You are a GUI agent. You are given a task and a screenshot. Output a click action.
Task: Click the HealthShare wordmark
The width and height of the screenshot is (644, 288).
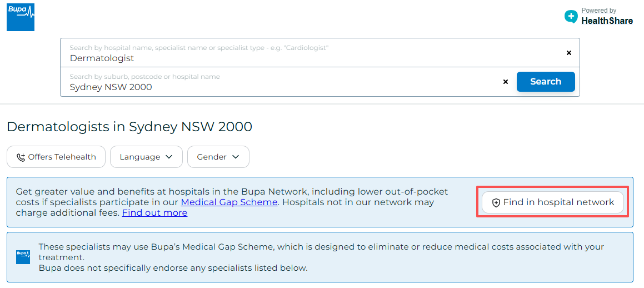[607, 21]
